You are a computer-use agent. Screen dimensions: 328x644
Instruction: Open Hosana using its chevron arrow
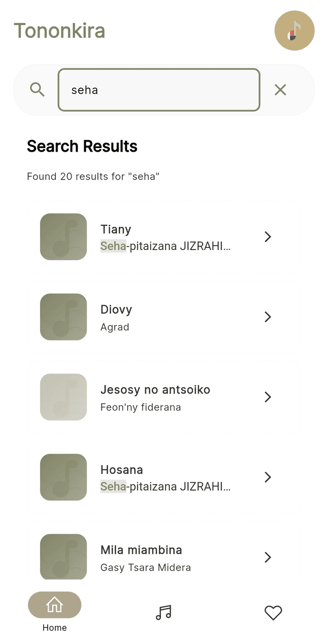click(268, 477)
